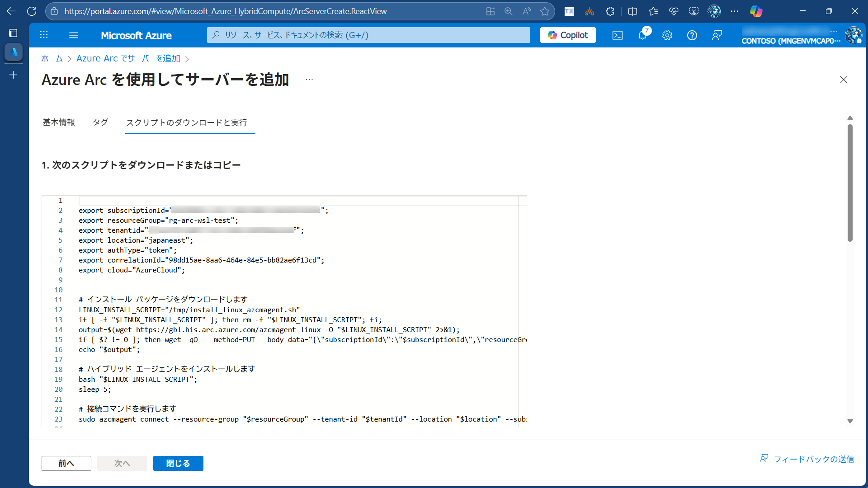Select the Azure portal vertical tab
868x488 pixels.
tap(14, 52)
